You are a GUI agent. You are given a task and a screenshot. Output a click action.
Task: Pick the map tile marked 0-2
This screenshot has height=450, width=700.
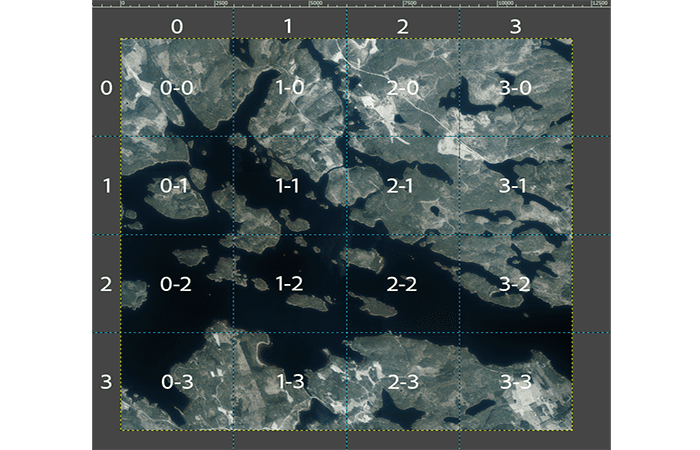click(177, 283)
